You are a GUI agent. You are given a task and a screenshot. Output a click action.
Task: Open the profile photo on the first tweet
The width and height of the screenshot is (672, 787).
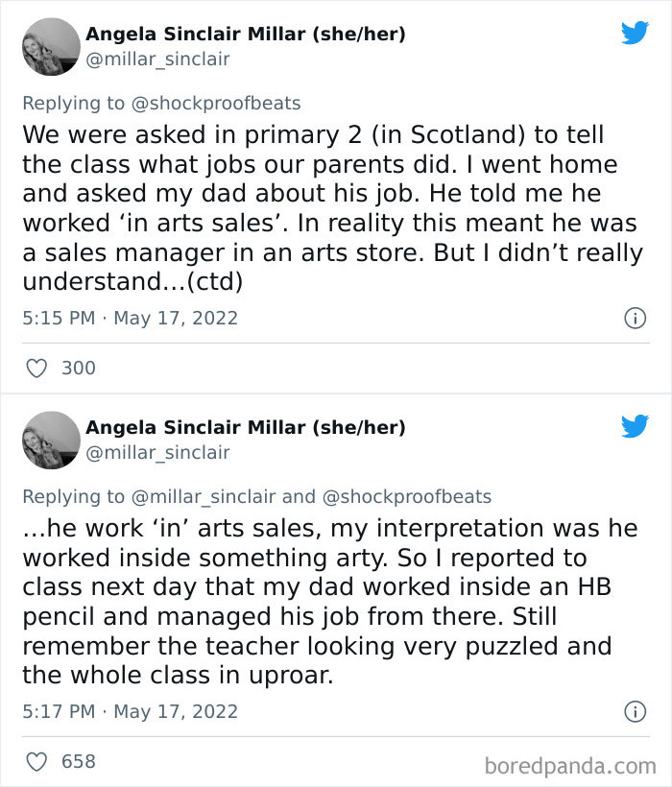(51, 46)
